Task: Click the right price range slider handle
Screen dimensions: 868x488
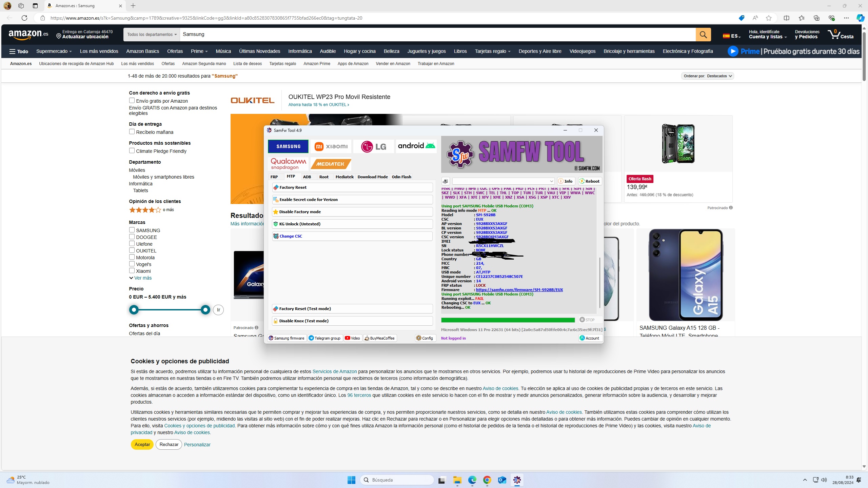Action: [x=205, y=310]
